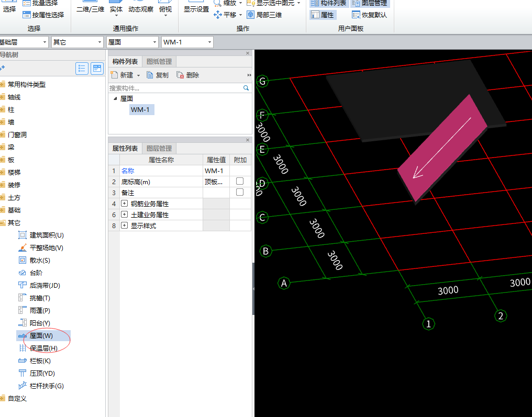The width and height of the screenshot is (532, 417).
Task: Click 局部三维 in the ribbon
Action: 264,15
